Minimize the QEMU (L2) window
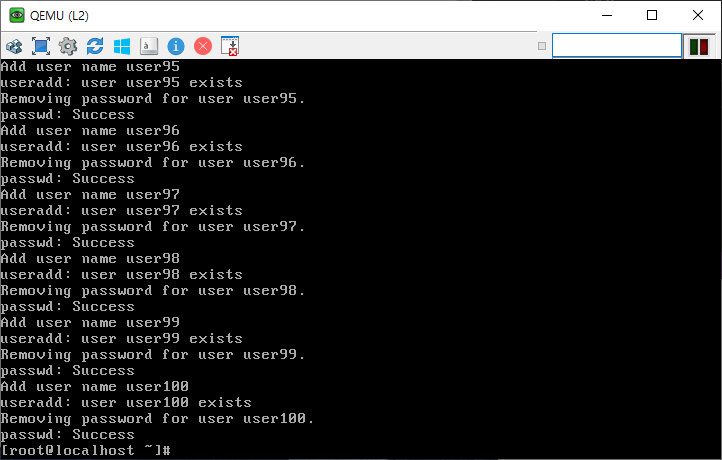722x460 pixels. (x=607, y=15)
